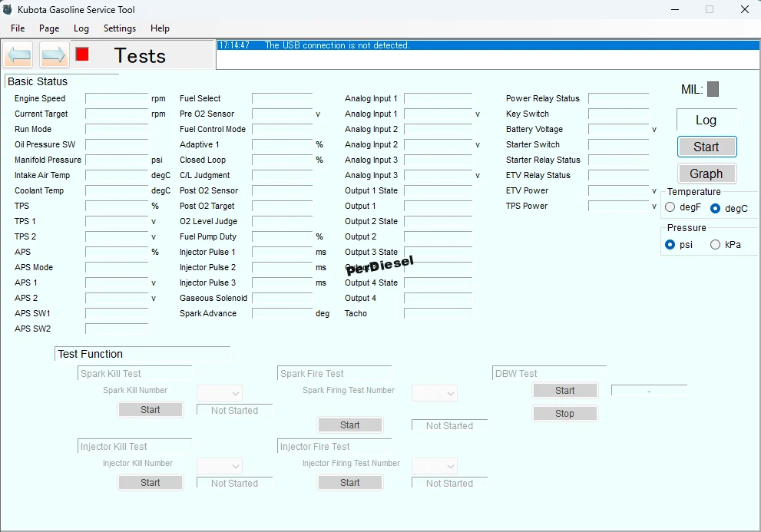
Task: Click the forward arrow navigation icon
Action: (54, 55)
